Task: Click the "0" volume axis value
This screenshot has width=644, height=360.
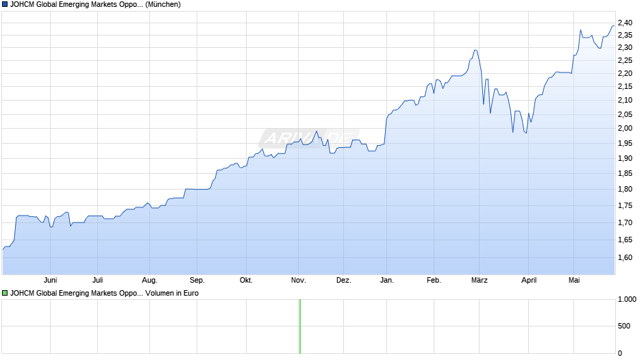Action: click(620, 353)
